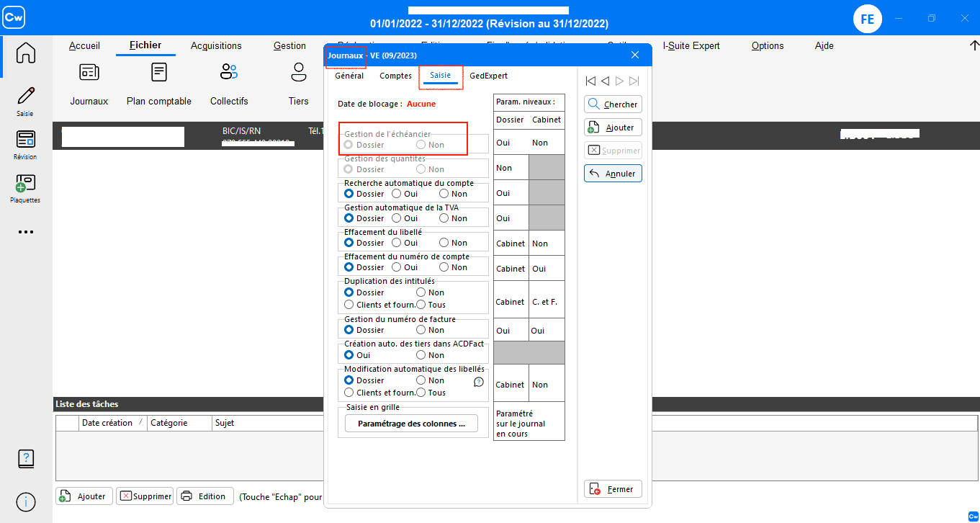The height and width of the screenshot is (523, 980).
Task: Show more modules via the three dots
Action: (x=26, y=232)
